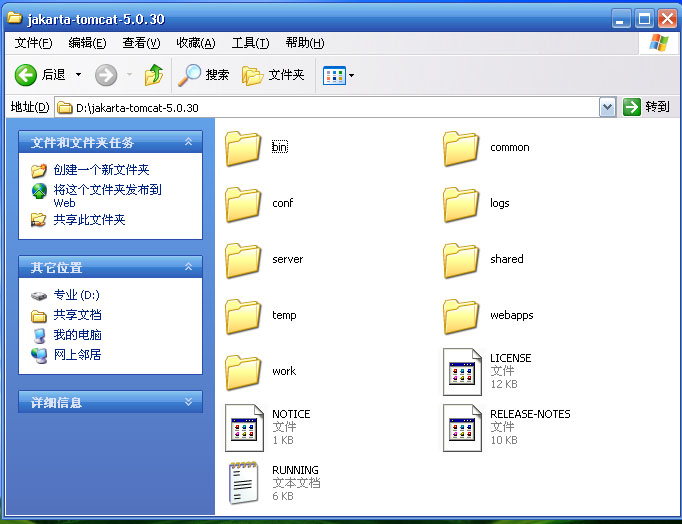Collapse the 其它位置 panel
This screenshot has height=524, width=682.
tap(188, 267)
